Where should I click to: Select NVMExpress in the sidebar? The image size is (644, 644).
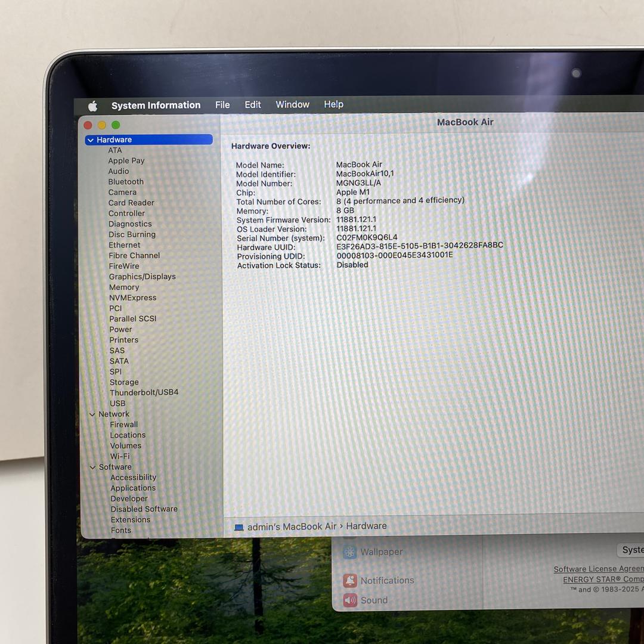pos(132,298)
